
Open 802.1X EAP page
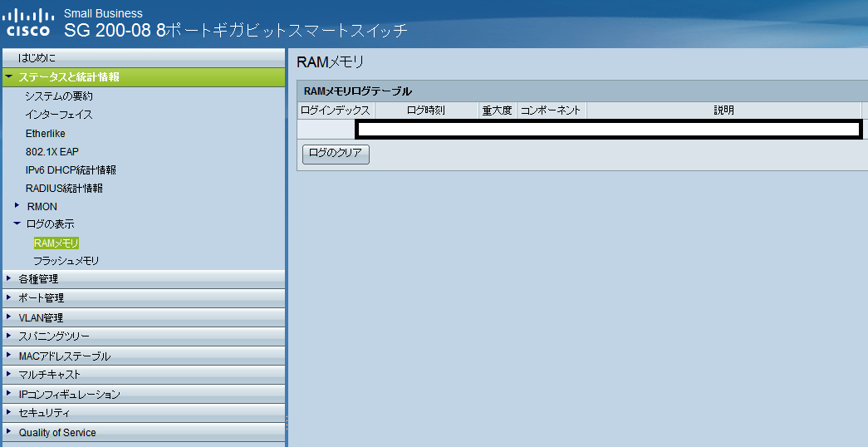click(x=52, y=151)
